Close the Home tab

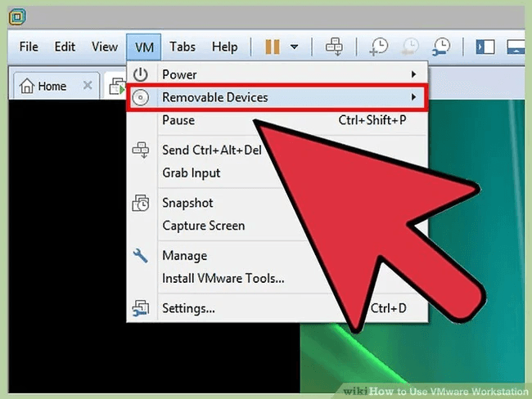pyautogui.click(x=88, y=85)
